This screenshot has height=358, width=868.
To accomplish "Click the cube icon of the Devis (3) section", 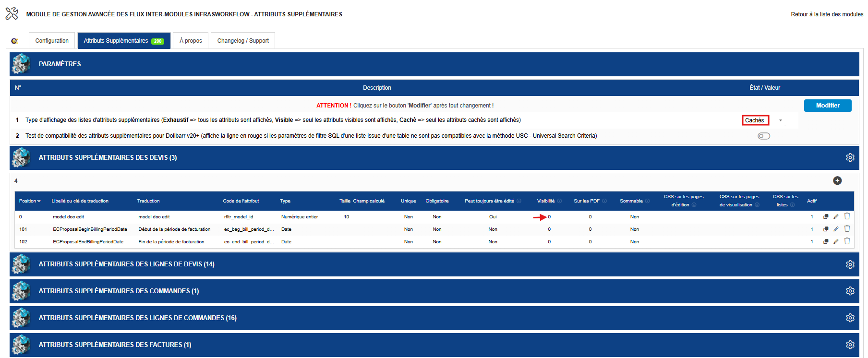I will [21, 157].
